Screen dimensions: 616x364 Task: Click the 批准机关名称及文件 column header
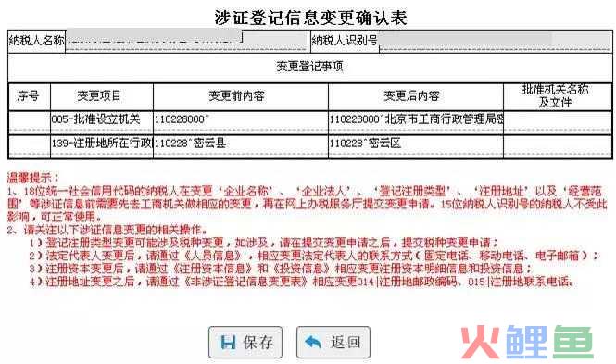point(557,96)
